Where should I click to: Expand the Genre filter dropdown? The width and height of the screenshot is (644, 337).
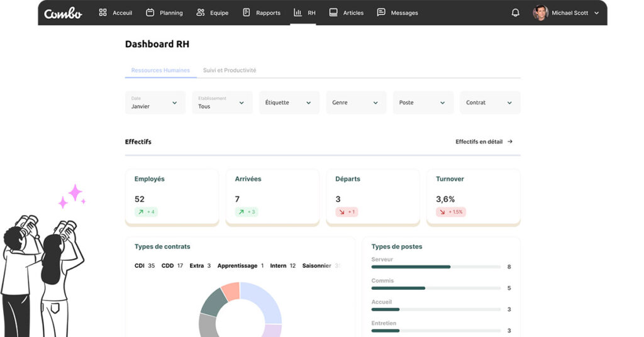[x=356, y=102]
